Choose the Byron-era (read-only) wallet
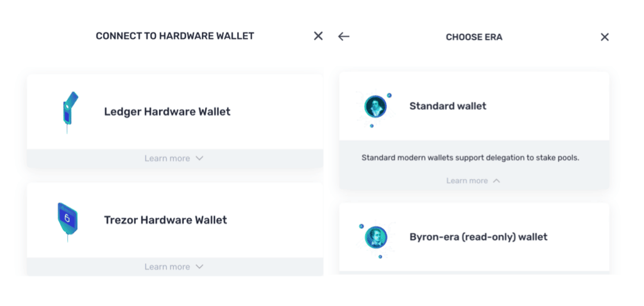The width and height of the screenshot is (644, 306). [x=478, y=237]
